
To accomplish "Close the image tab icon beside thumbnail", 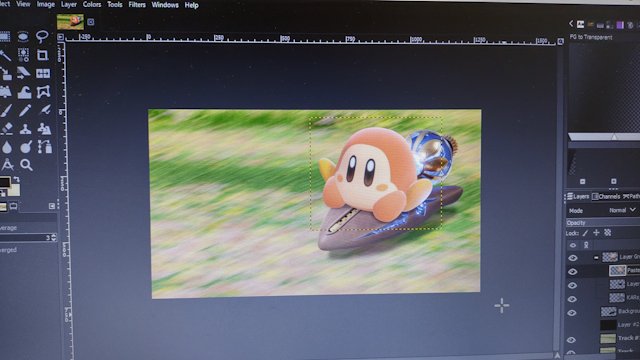I will pyautogui.click(x=91, y=22).
